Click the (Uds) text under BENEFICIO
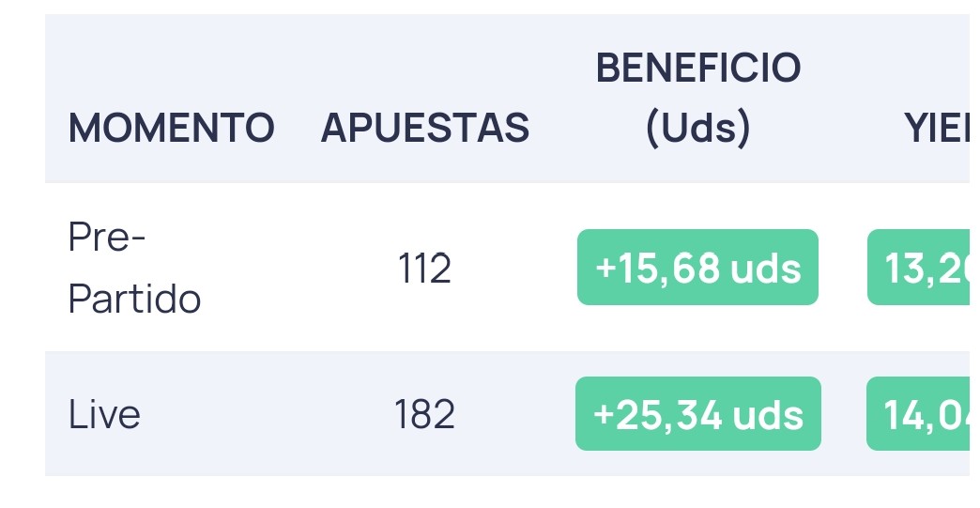 (698, 128)
